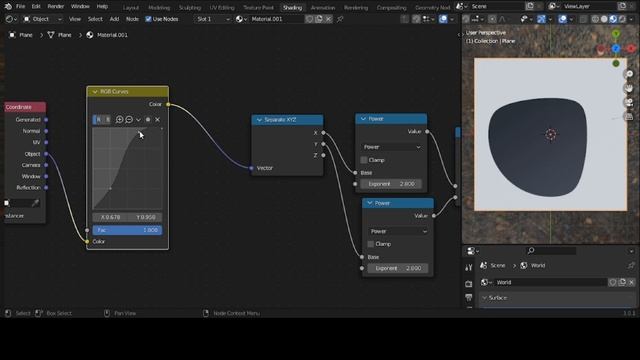
Task: Pin the properties editor context
Action: (631, 266)
